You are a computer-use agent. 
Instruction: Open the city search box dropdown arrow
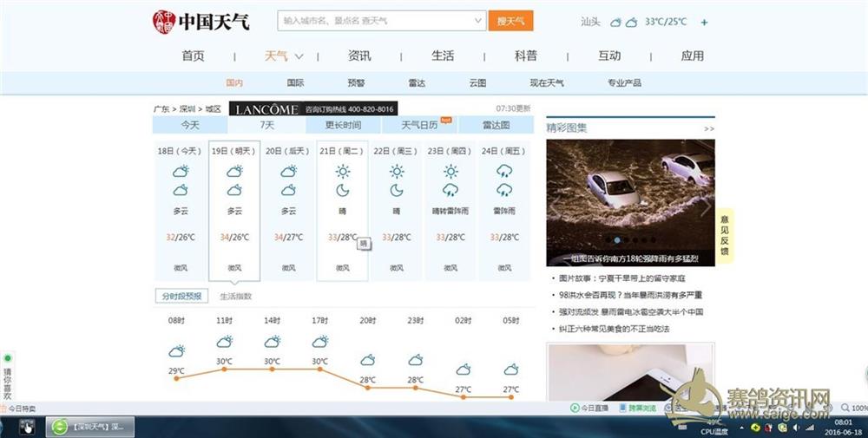(x=478, y=21)
